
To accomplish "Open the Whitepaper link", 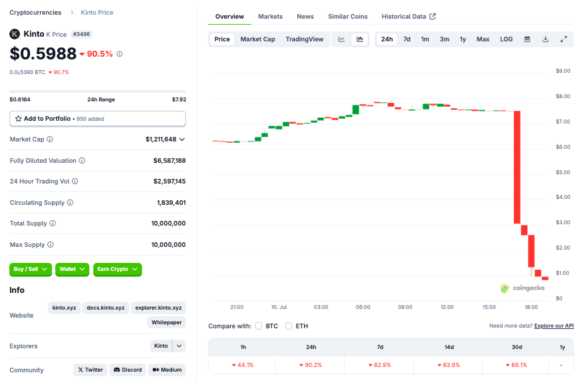I will click(167, 322).
